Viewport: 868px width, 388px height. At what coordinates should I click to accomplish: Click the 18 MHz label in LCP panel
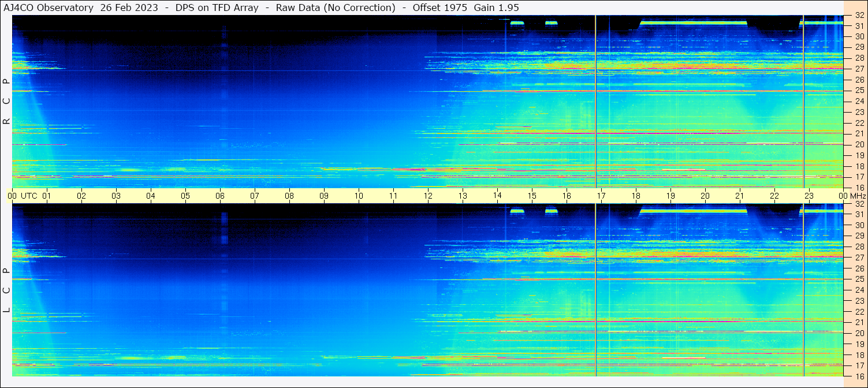point(859,355)
